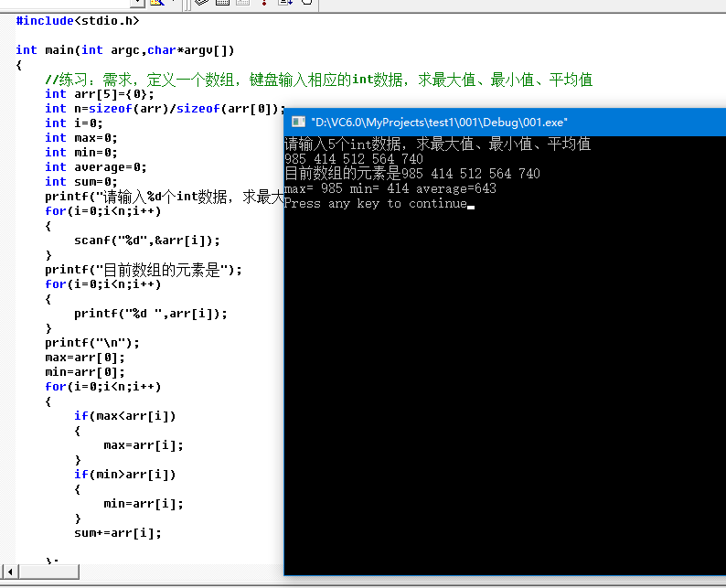Click the green Chinese comment line
726x588 pixels.
point(318,80)
